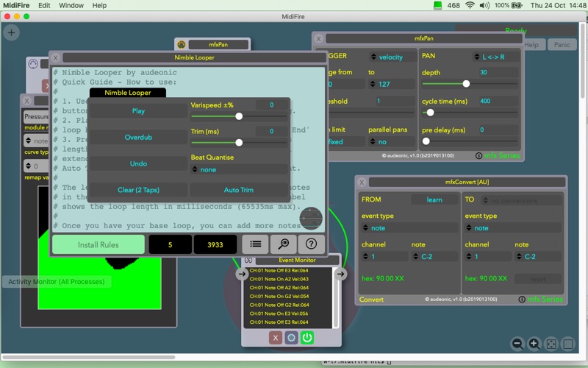This screenshot has width=588, height=368.
Task: Zoom in the canvas with plus magnifier
Action: 534,344
